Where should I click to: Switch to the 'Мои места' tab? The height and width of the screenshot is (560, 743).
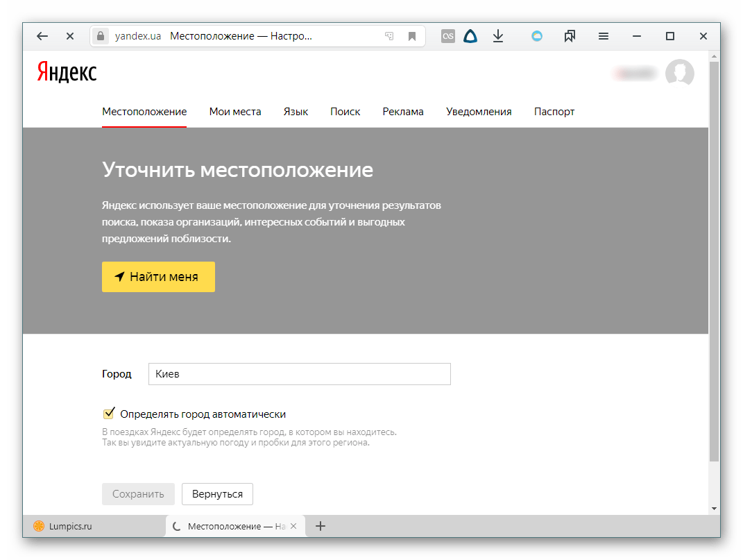[235, 112]
